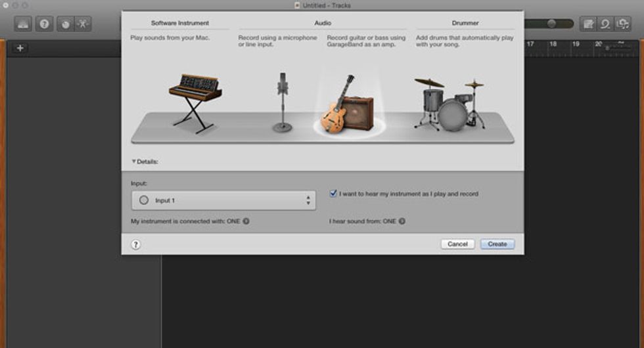Select the Drummer drum kit
This screenshot has height=348, width=644.
click(x=449, y=104)
